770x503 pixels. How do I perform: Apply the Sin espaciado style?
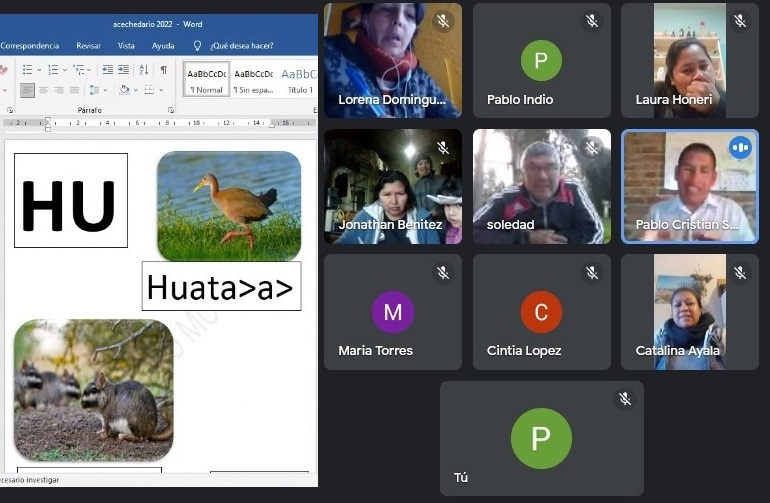[254, 80]
